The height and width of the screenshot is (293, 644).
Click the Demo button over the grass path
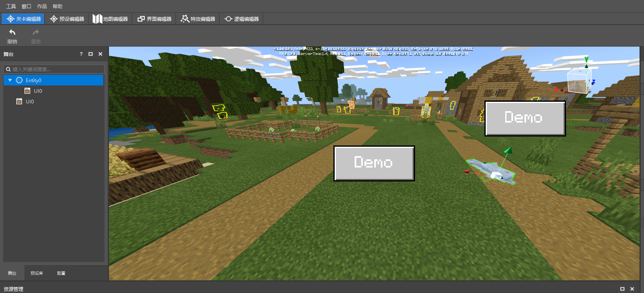click(374, 163)
